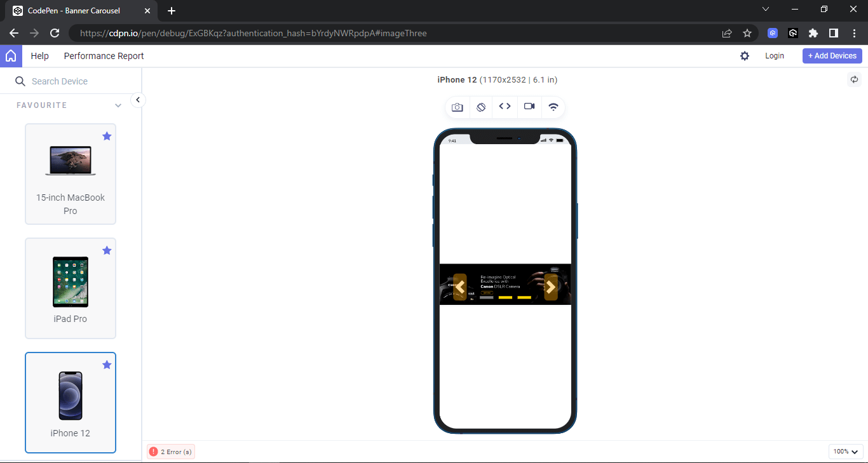Rotate the device orientation
The height and width of the screenshot is (463, 868).
point(481,107)
